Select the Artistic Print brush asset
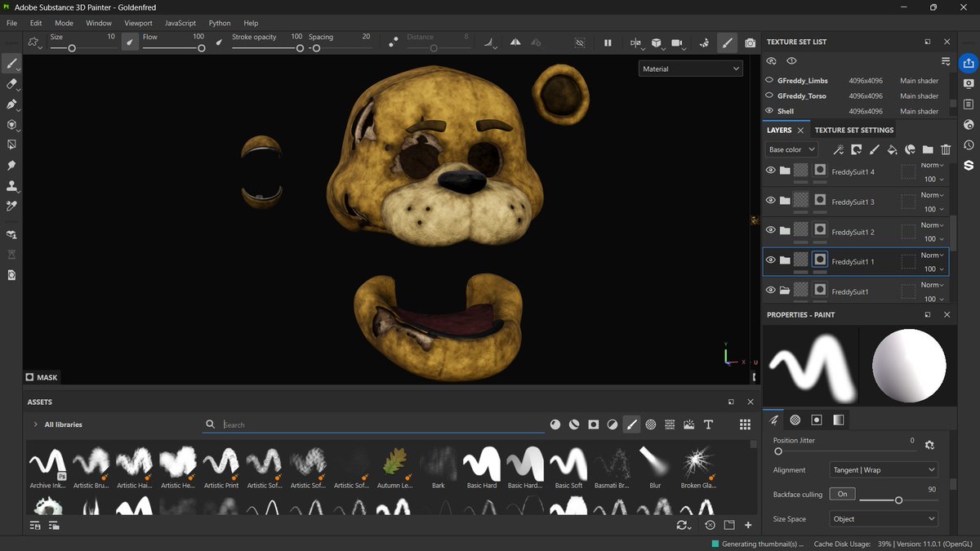The height and width of the screenshot is (551, 980). [220, 468]
